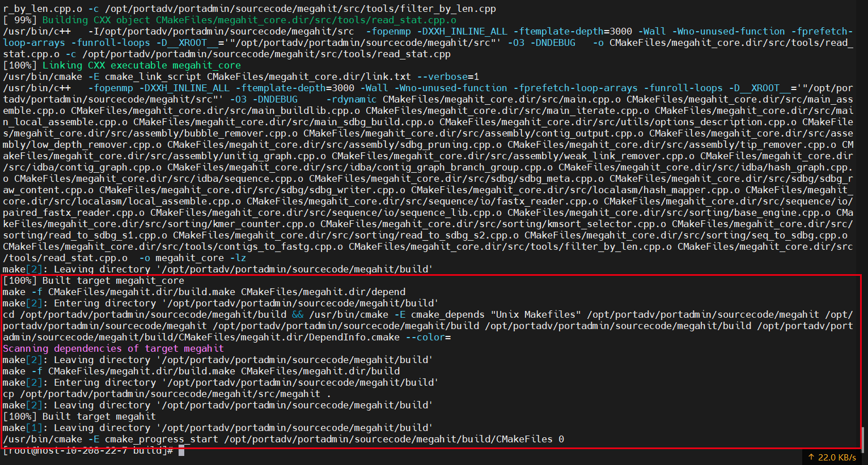Viewport: 868px width, 465px height.
Task: Click the quoted "Unix Makefiles" text
Action: (x=536, y=314)
